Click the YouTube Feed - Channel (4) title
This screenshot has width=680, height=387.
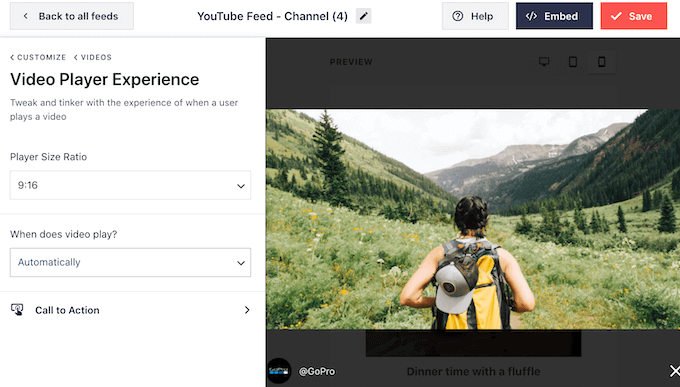[272, 16]
